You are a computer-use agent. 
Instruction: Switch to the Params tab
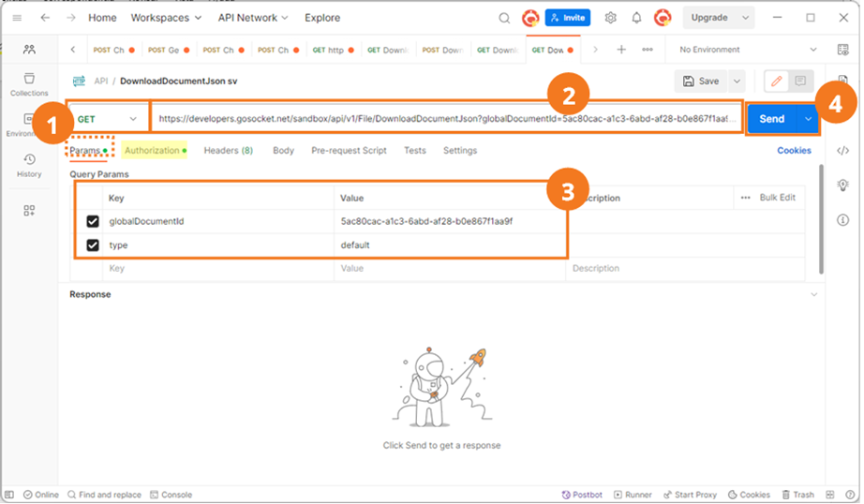pyautogui.click(x=88, y=151)
